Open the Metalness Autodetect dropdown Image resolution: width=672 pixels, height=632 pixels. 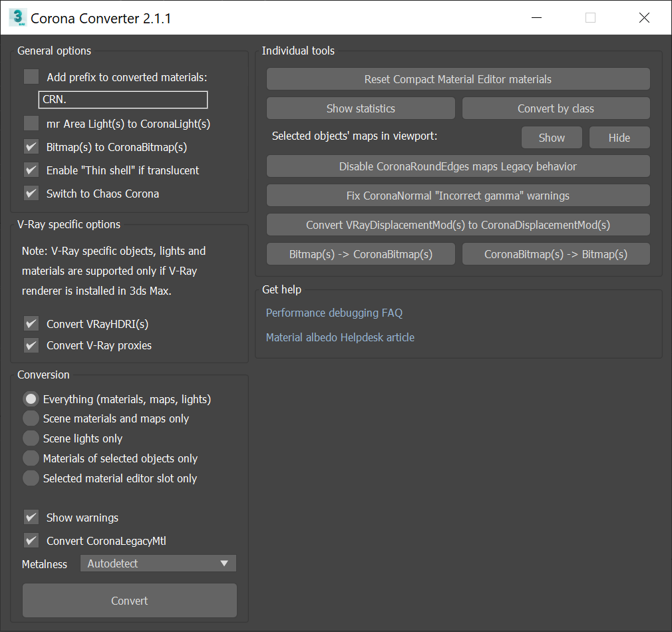[x=158, y=563]
